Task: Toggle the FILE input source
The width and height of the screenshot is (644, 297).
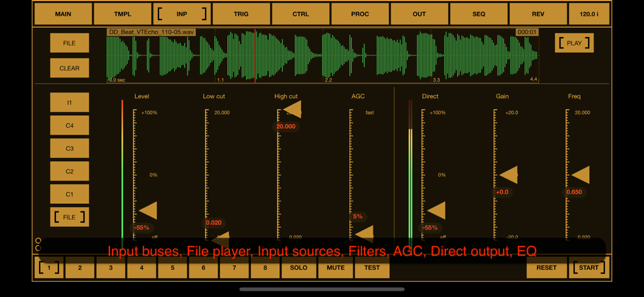Action: coord(69,217)
